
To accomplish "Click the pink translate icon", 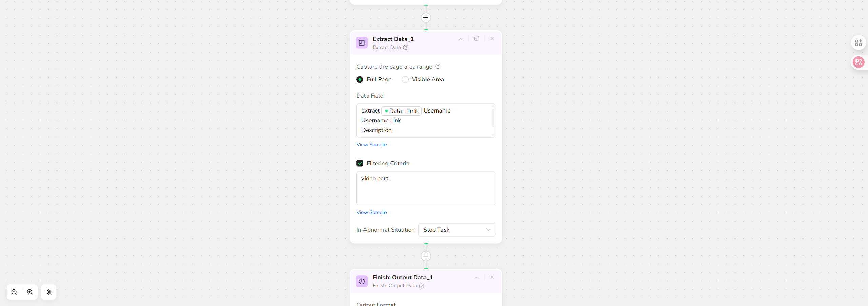I will [x=858, y=62].
